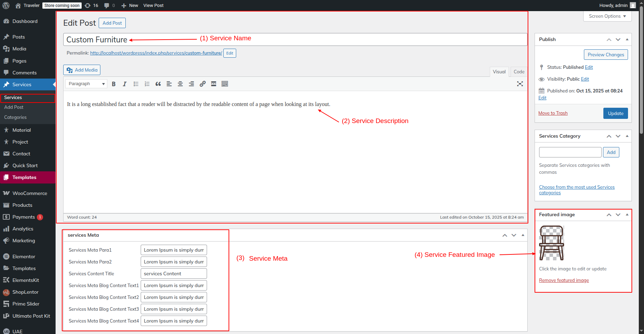Toggle bold formatting in editor toolbar
Viewport: 644px width, 334px height.
click(114, 84)
